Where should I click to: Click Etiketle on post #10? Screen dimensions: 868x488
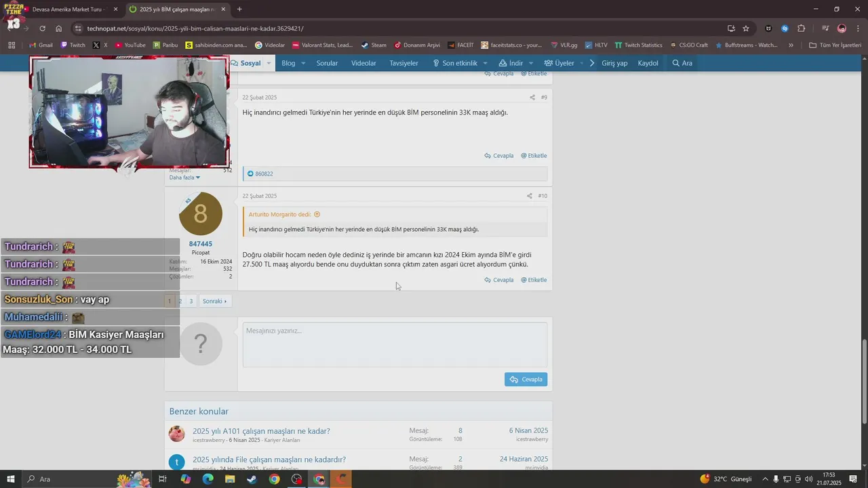coord(534,280)
